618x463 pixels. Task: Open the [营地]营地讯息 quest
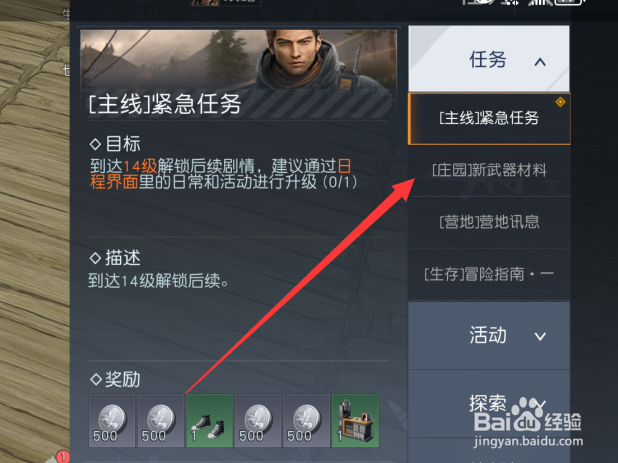click(489, 222)
